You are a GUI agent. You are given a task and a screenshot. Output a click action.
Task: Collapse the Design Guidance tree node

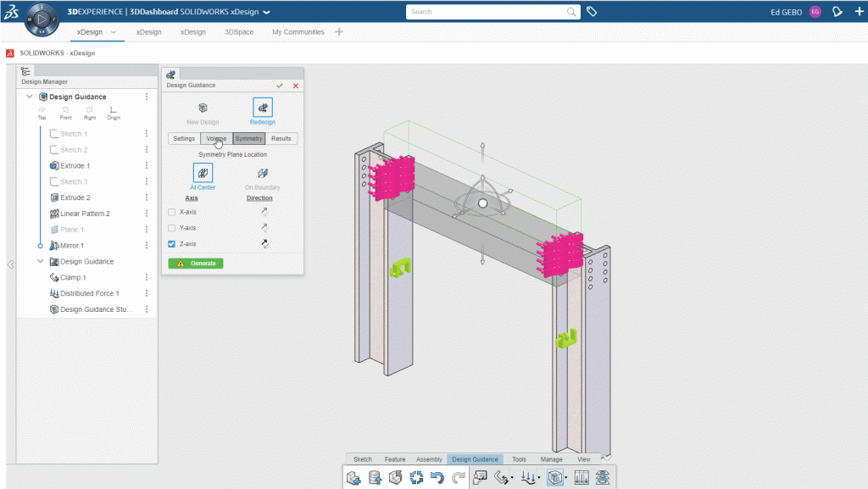click(x=30, y=96)
